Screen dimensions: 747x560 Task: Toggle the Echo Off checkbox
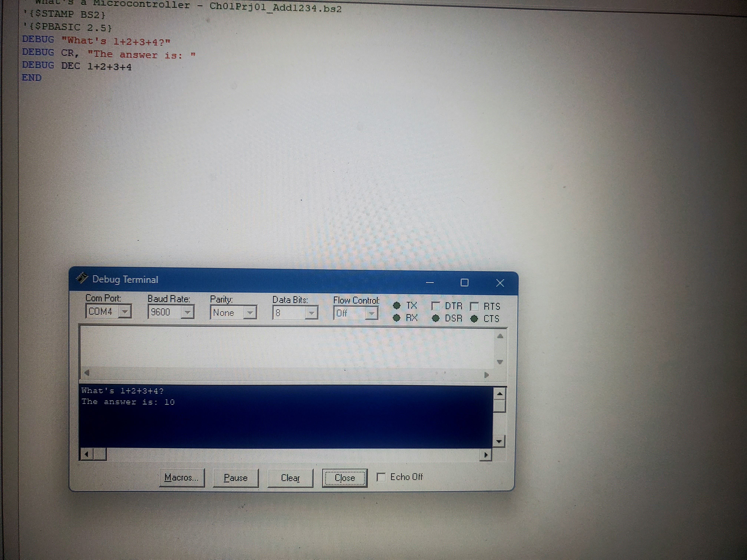click(x=381, y=477)
